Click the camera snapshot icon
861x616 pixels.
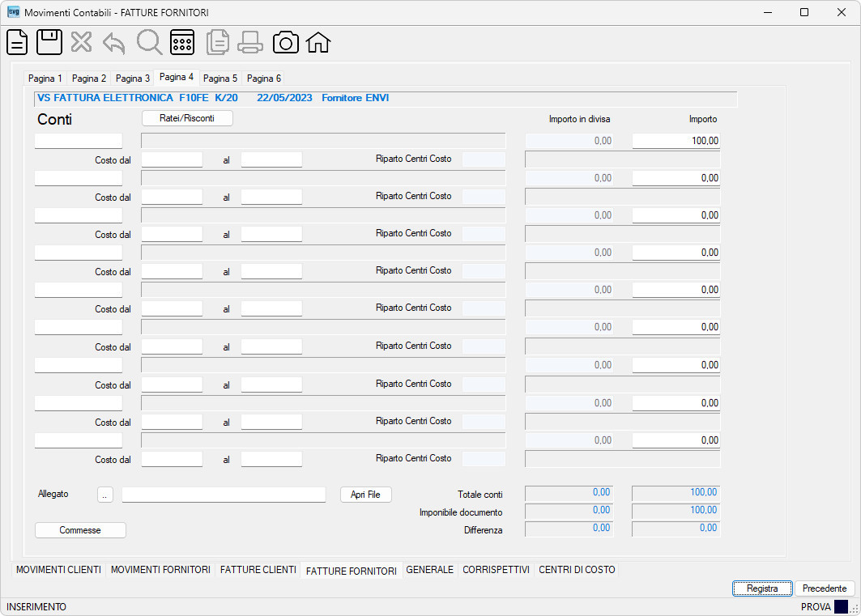tap(286, 42)
